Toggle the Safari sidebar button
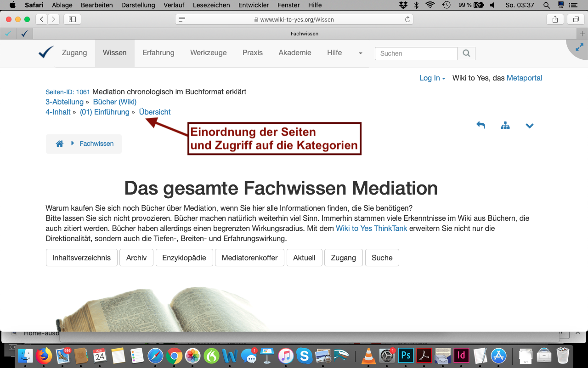Image resolution: width=588 pixels, height=368 pixels. 72,19
